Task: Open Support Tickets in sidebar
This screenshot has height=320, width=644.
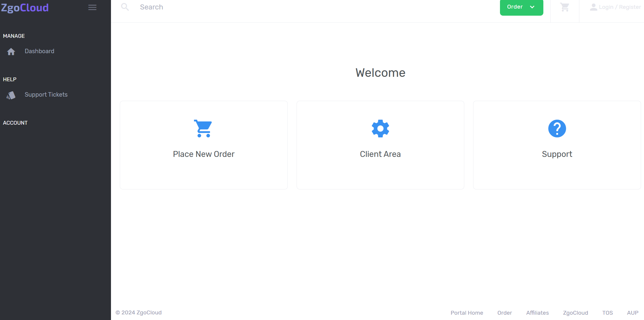Action: tap(46, 95)
